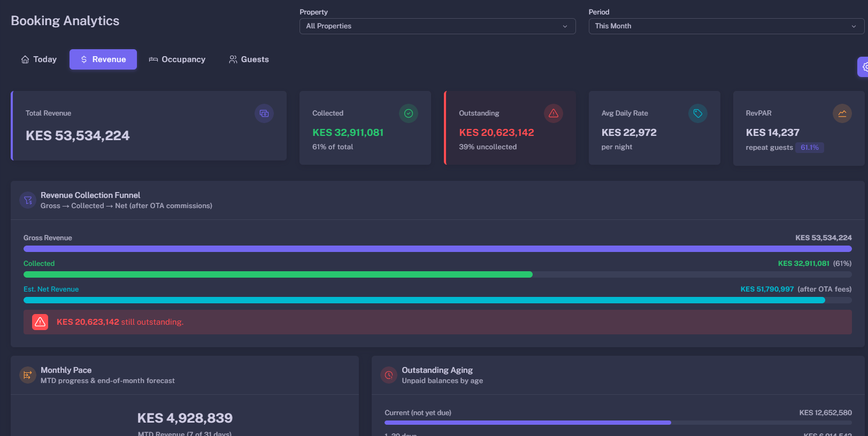
Task: Click the Est. Net Revenue progress bar
Action: [424, 300]
